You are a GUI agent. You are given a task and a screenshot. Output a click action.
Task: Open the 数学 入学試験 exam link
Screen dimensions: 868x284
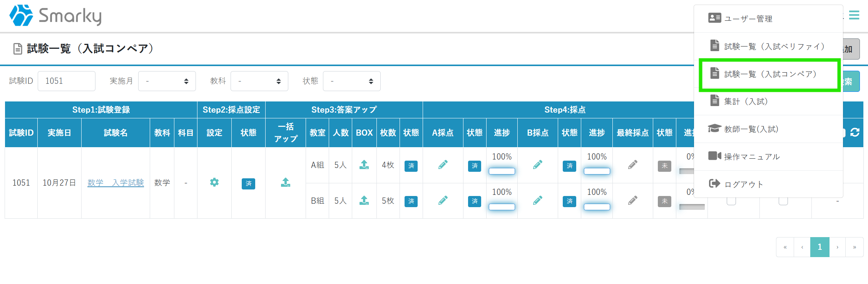115,183
